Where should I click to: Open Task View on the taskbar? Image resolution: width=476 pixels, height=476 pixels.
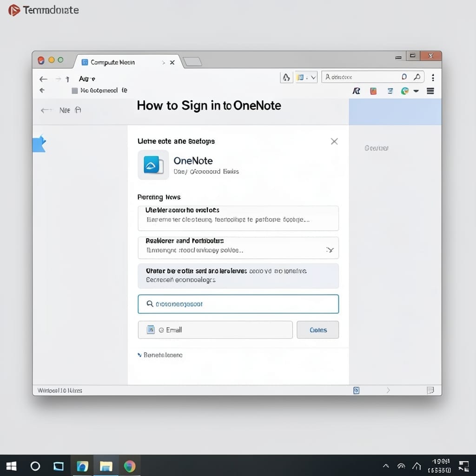pos(58,466)
